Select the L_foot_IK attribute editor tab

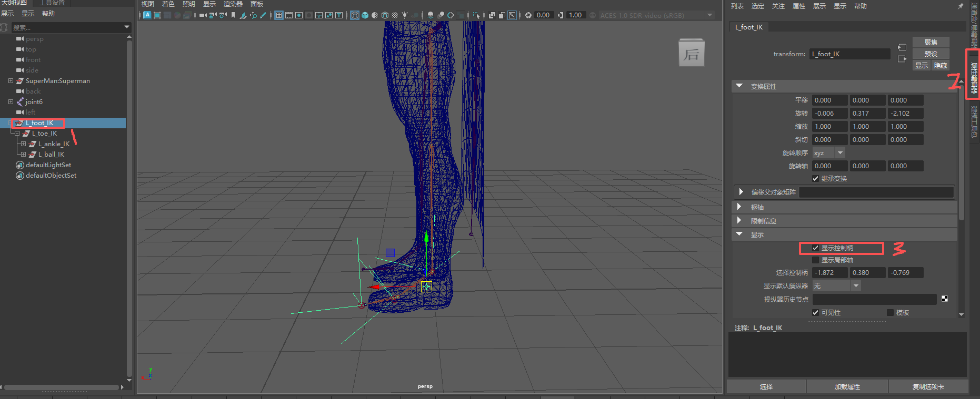[x=749, y=27]
